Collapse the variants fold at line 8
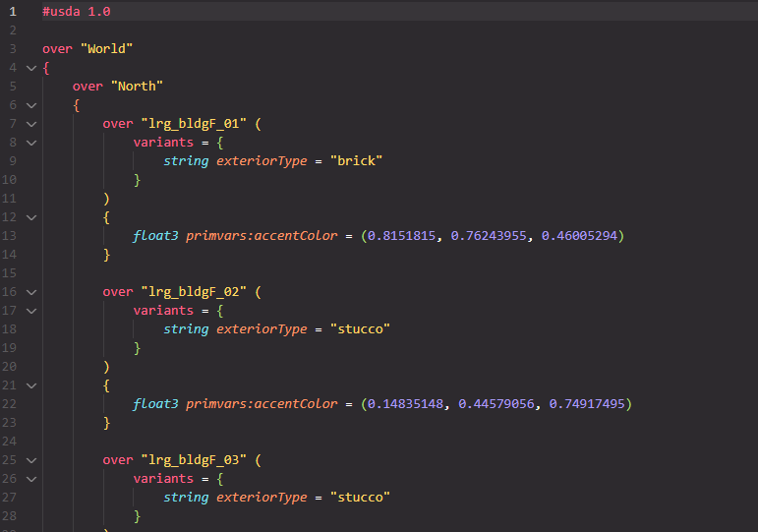 pyautogui.click(x=31, y=144)
